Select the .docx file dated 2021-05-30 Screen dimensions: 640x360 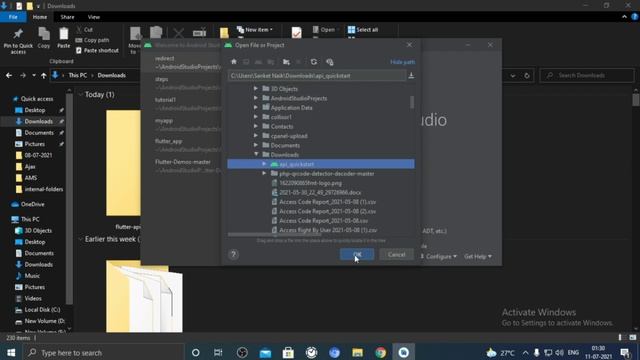tap(320, 193)
